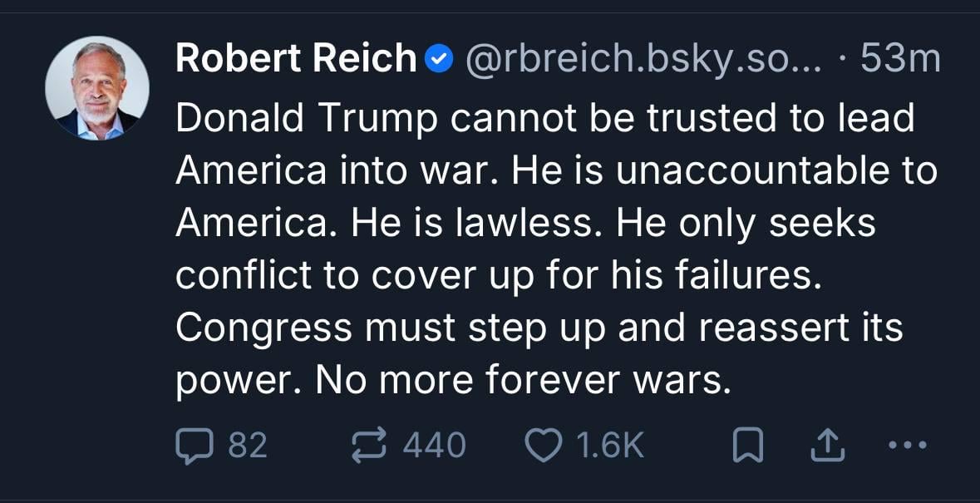Click the 1.6K likes count
Viewport: 980px width, 503px height.
pyautogui.click(x=610, y=446)
